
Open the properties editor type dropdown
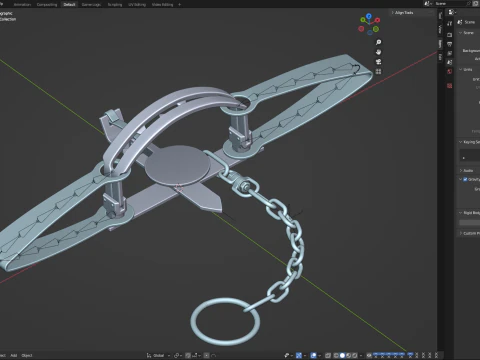[x=452, y=12]
